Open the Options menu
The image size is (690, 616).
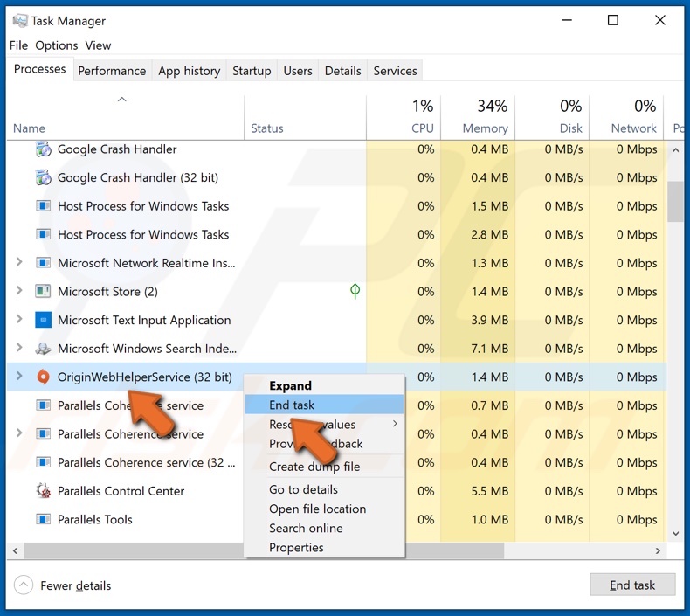pyautogui.click(x=56, y=45)
